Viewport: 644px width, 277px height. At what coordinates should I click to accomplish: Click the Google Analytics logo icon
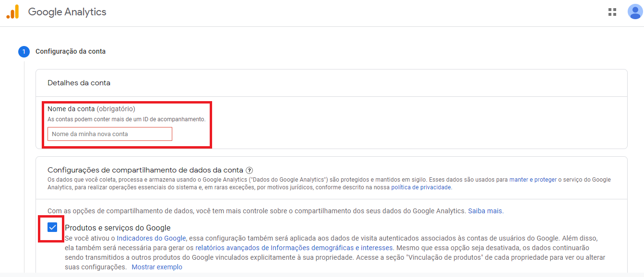pyautogui.click(x=12, y=12)
